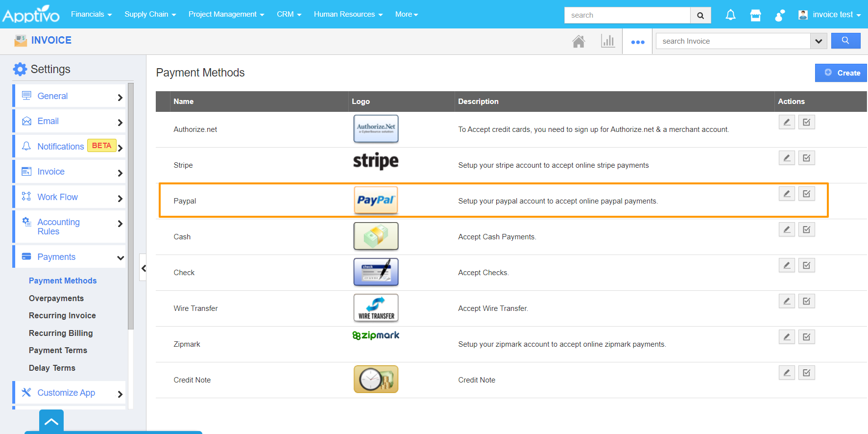Open the Payment Terms settings link
868x434 pixels.
point(58,350)
